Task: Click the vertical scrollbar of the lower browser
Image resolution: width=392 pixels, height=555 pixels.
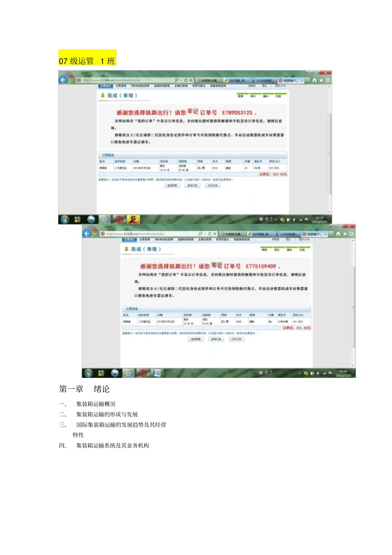Action: pos(353,303)
